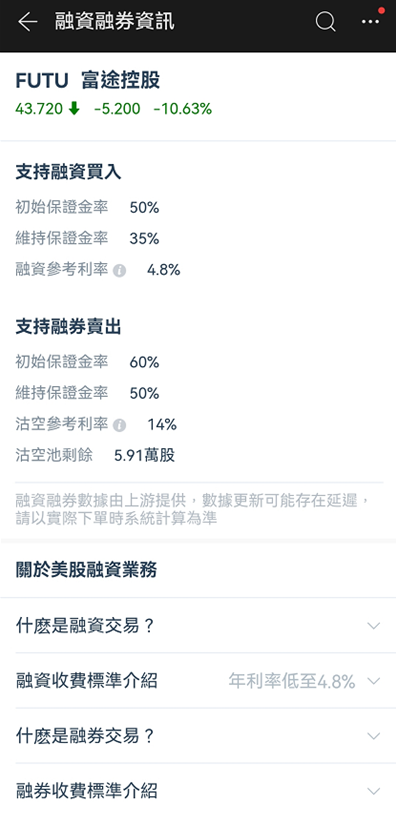
Task: Open the three-dot more menu
Action: point(370,22)
